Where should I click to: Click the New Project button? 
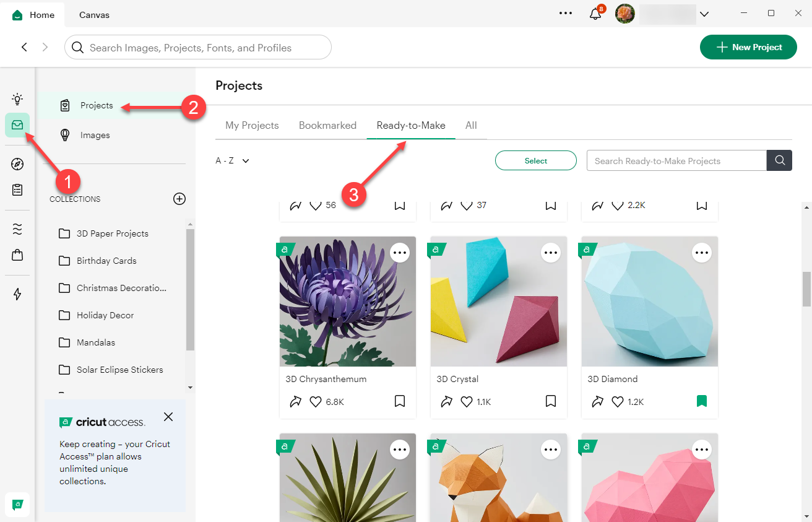pos(748,47)
